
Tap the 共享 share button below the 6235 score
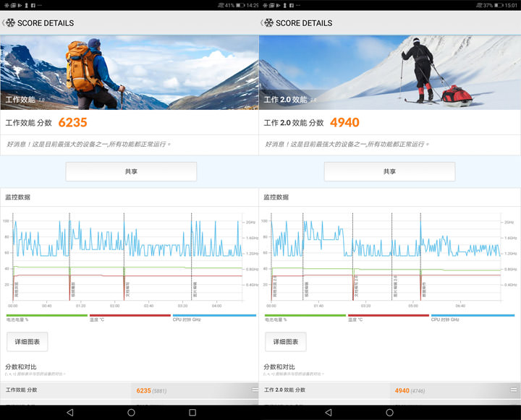(x=131, y=171)
